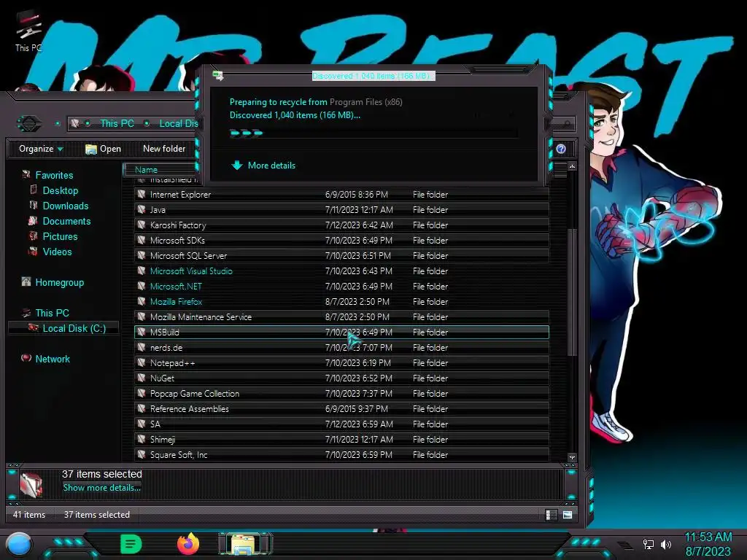Click the Start orb button
Image resolution: width=747 pixels, height=560 pixels.
[x=19, y=545]
